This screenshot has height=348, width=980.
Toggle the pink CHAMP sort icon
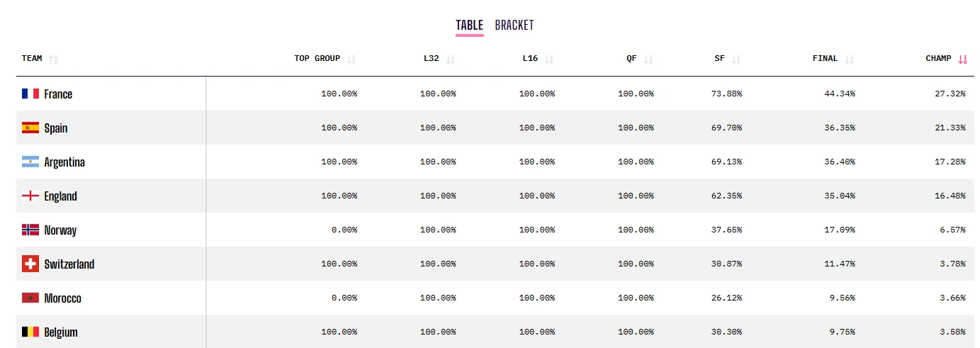click(962, 60)
